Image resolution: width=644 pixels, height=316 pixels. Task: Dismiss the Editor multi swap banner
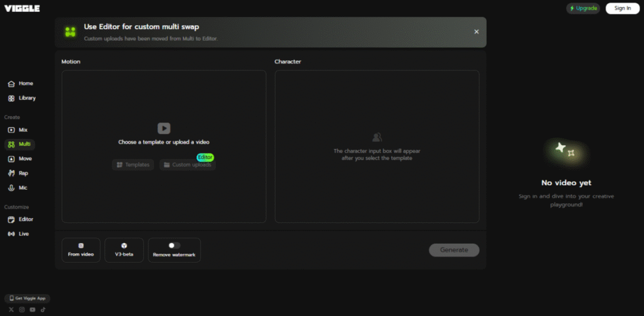point(476,31)
